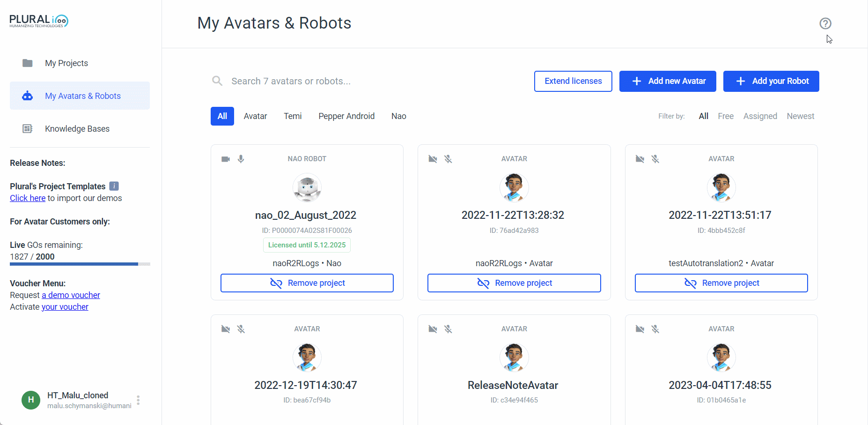Screen dimensions: 868x425
Task: Open the a demo voucher link
Action: click(71, 295)
